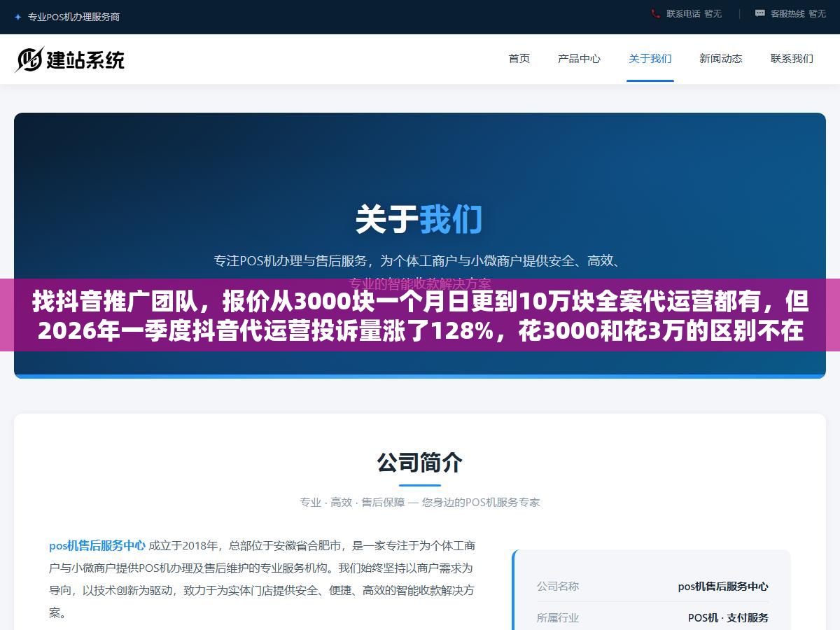Click the star icon beside 专业POS机办理服务商
The height and width of the screenshot is (630, 840).
pyautogui.click(x=18, y=17)
